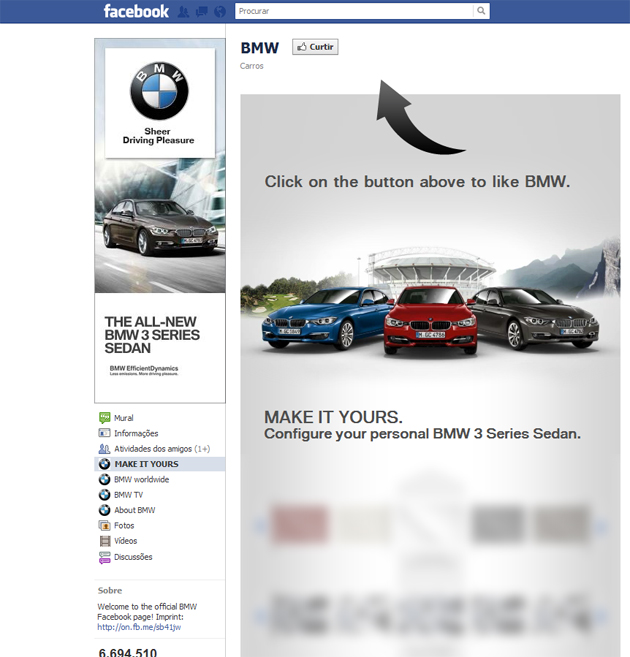The height and width of the screenshot is (657, 630).
Task: Select MAKE IT YOURS tab
Action: point(147,464)
